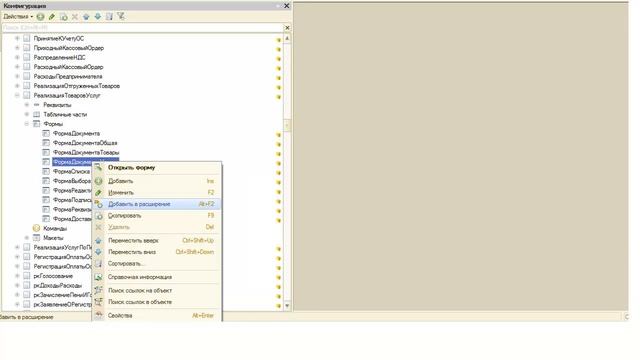The height and width of the screenshot is (360, 640).
Task: Click the Move Up arrow toolbar icon
Action: (x=86, y=17)
